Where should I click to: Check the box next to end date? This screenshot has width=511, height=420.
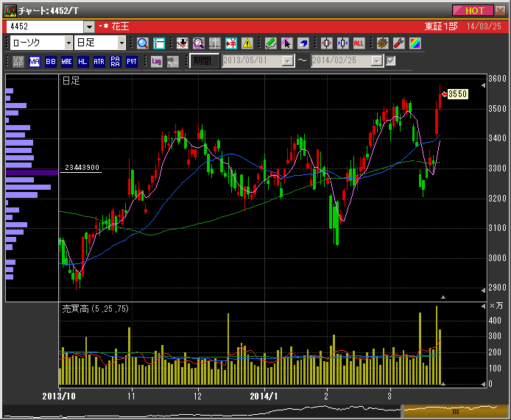[391, 61]
